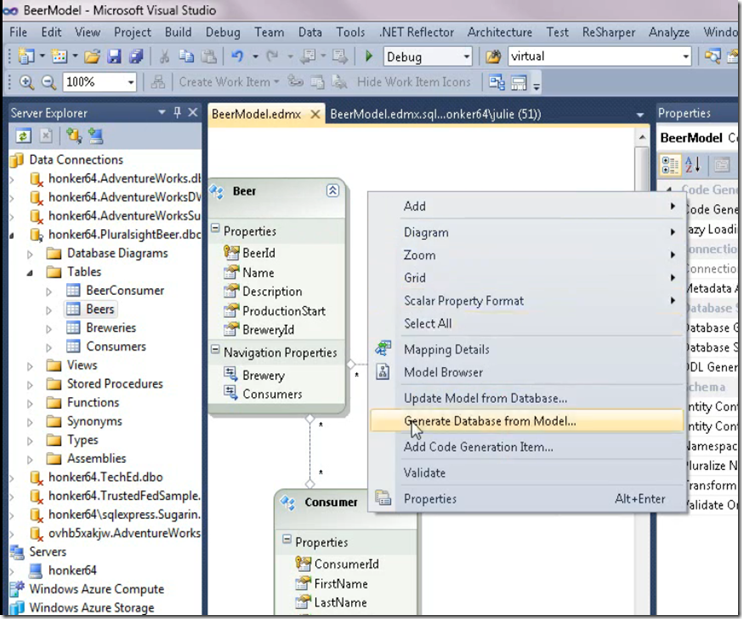Pin the Server Explorer panel
742x619 pixels.
[x=177, y=113]
